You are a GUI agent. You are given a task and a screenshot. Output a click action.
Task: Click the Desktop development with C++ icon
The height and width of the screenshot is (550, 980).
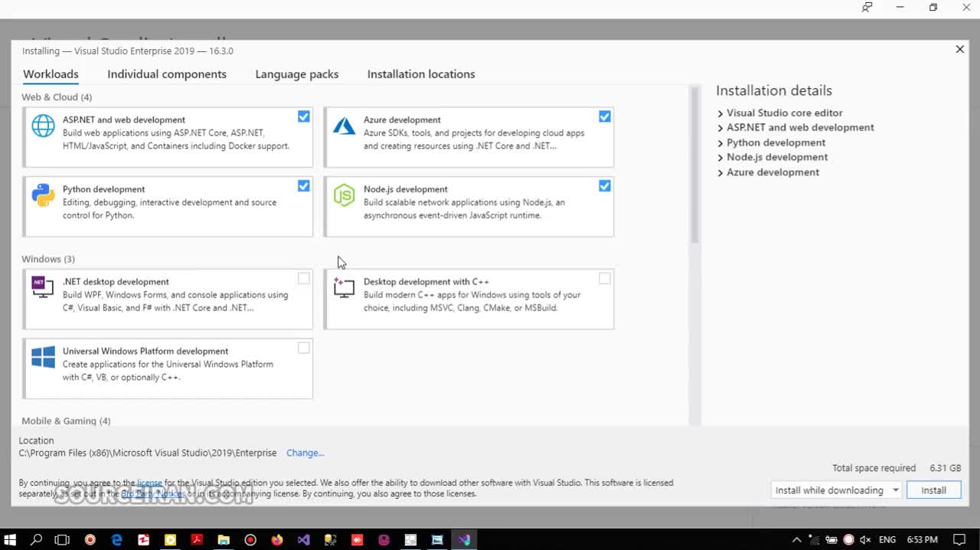tap(344, 287)
